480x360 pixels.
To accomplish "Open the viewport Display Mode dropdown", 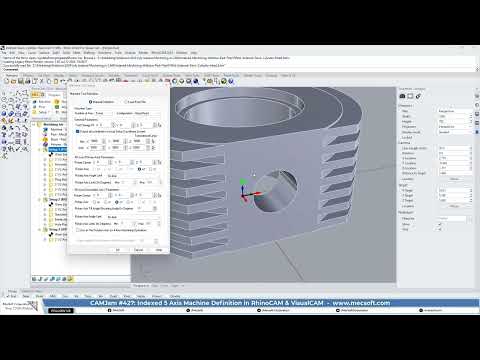I will click(455, 132).
